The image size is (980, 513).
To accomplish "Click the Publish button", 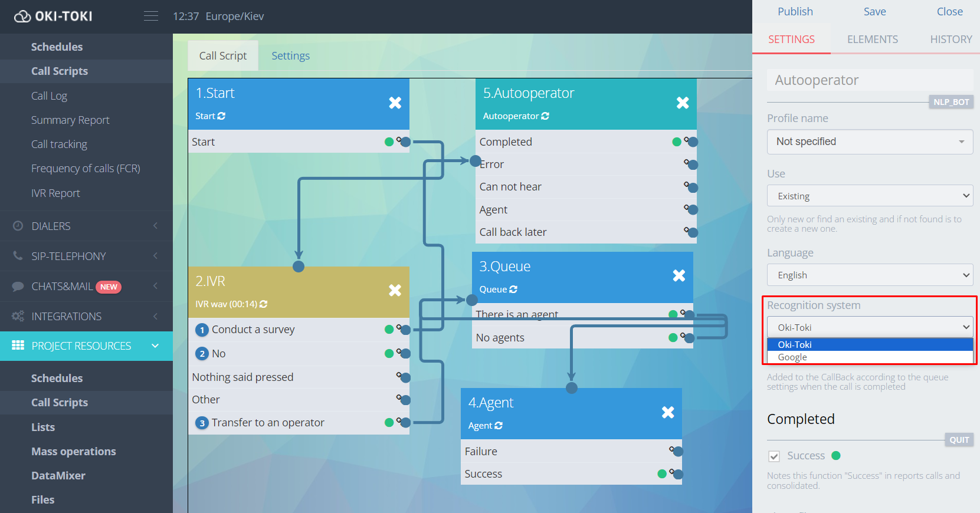I will [x=795, y=12].
